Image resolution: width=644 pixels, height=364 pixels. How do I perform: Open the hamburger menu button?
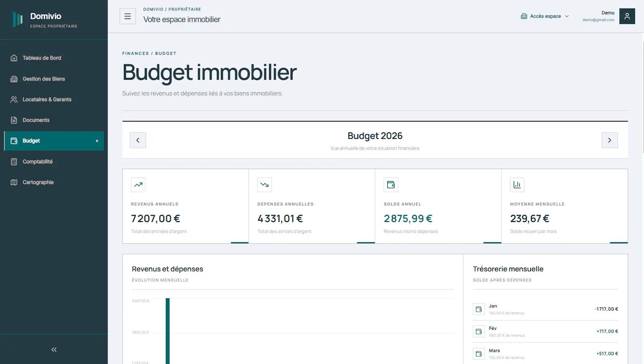point(128,16)
